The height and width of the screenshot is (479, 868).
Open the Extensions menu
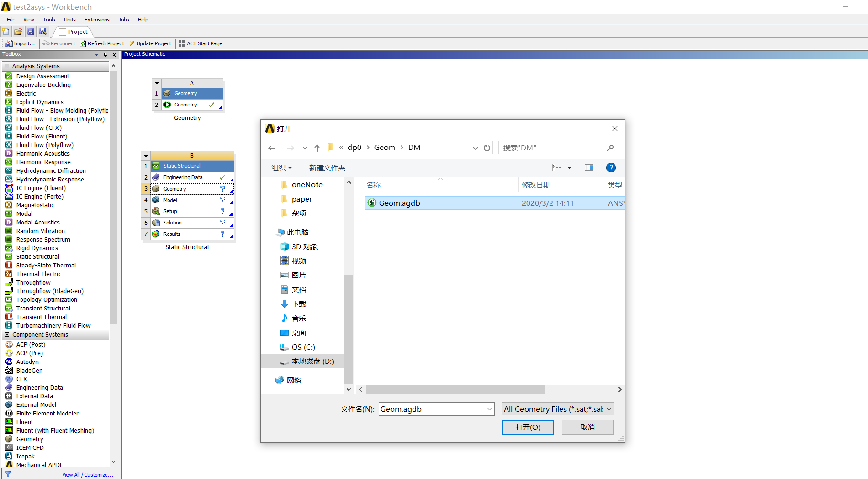pos(97,20)
